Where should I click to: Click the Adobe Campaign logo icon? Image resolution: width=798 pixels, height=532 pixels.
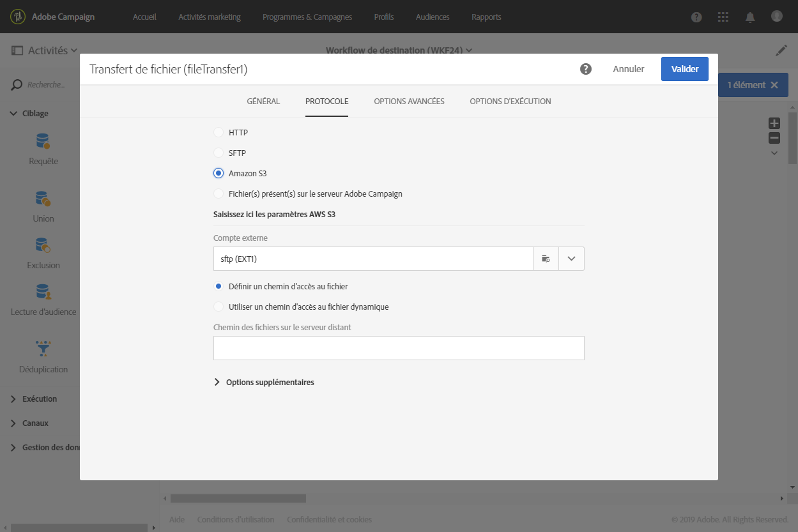(x=19, y=17)
